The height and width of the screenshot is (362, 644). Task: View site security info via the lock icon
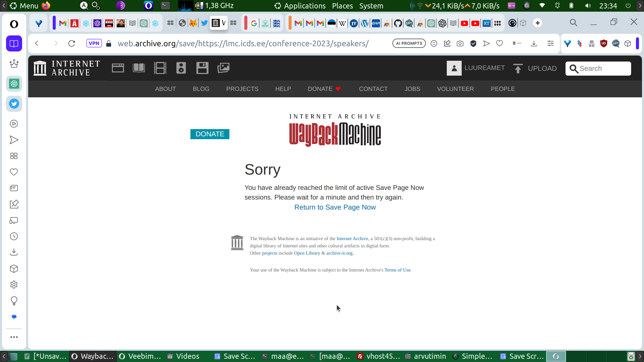(x=109, y=43)
